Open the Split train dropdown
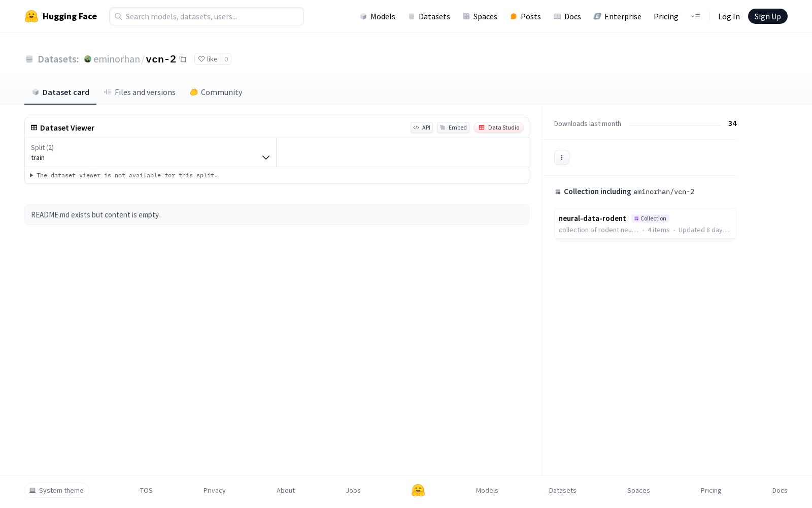The image size is (812, 508). (150, 152)
